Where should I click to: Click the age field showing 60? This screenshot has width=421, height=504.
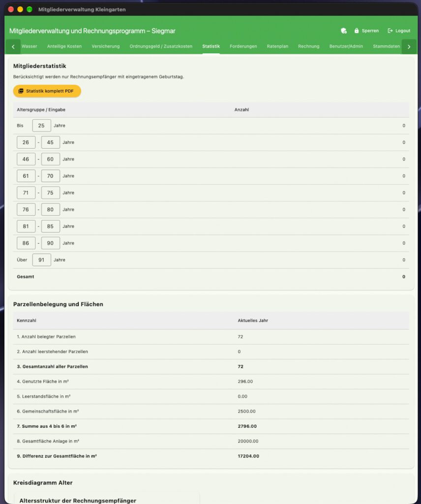pyautogui.click(x=51, y=159)
